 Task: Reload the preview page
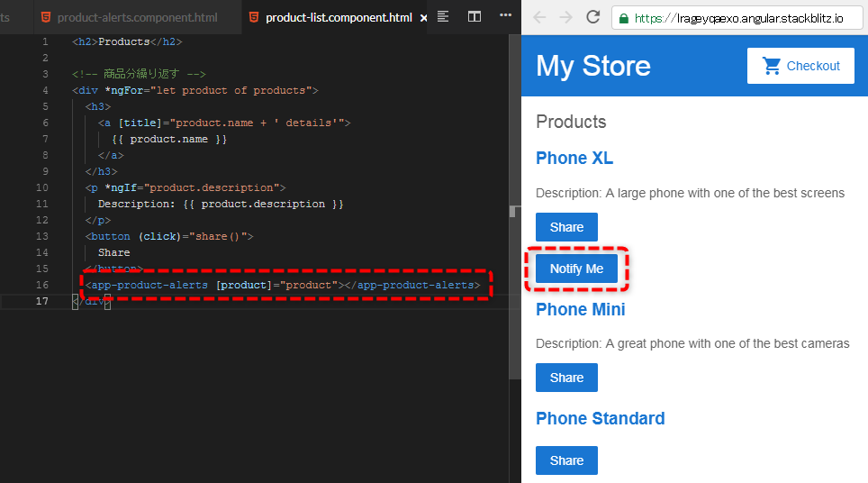(x=592, y=17)
